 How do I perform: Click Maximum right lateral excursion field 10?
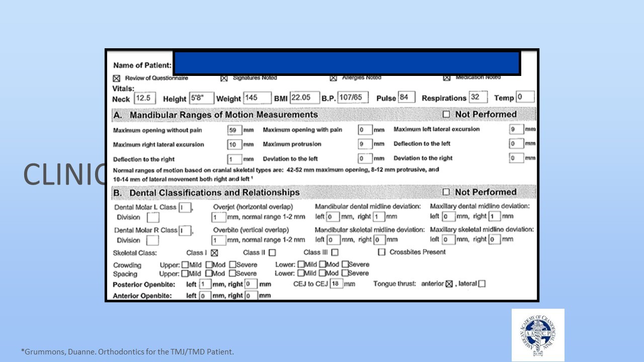point(235,145)
